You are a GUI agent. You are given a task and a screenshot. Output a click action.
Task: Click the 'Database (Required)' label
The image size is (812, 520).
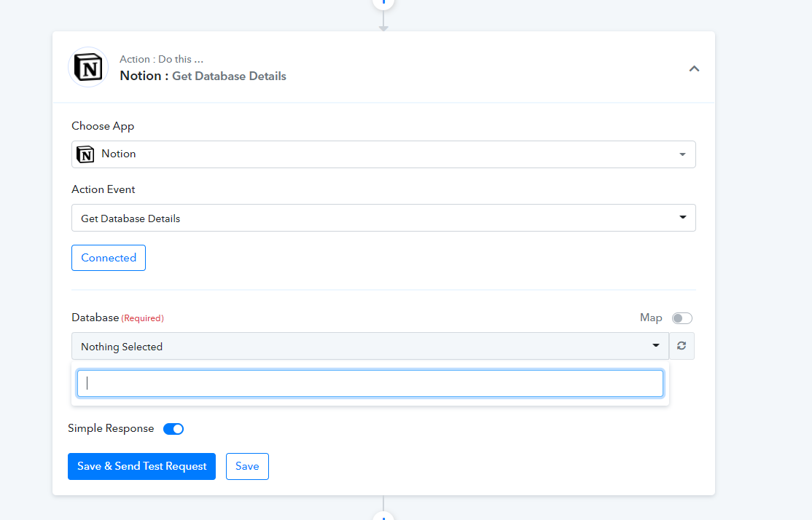point(117,318)
